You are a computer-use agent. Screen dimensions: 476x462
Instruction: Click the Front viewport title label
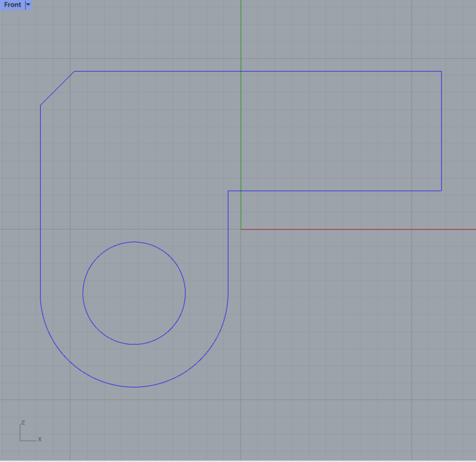(x=12, y=5)
